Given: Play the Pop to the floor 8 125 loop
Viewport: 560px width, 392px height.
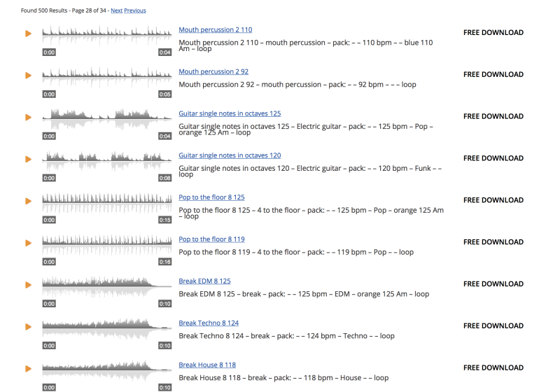Looking at the screenshot, I should pos(28,201).
